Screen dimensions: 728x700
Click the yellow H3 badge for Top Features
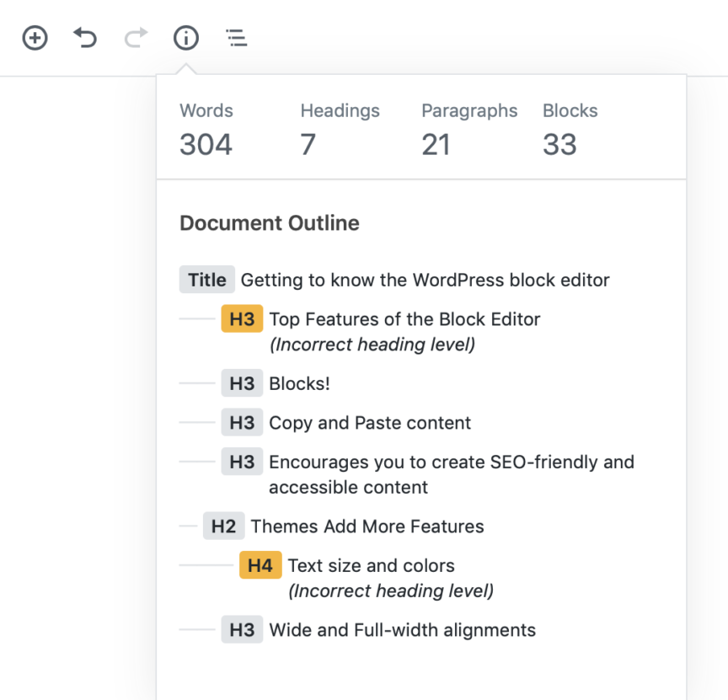pos(242,319)
